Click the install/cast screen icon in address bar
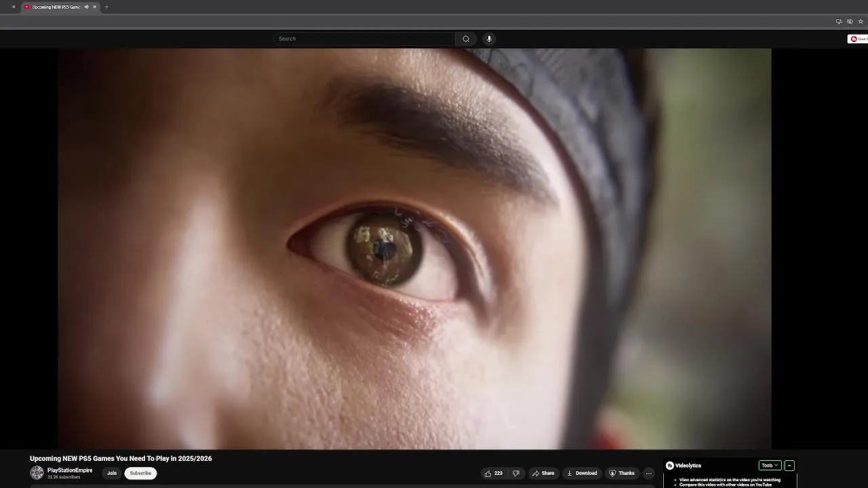Image resolution: width=868 pixels, height=488 pixels. [x=839, y=22]
